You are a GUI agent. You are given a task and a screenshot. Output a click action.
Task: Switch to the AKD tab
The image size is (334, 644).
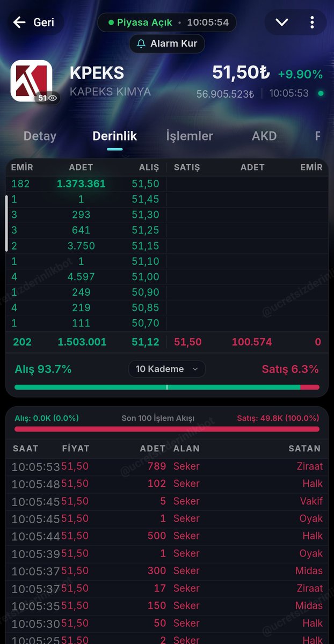pyautogui.click(x=264, y=136)
